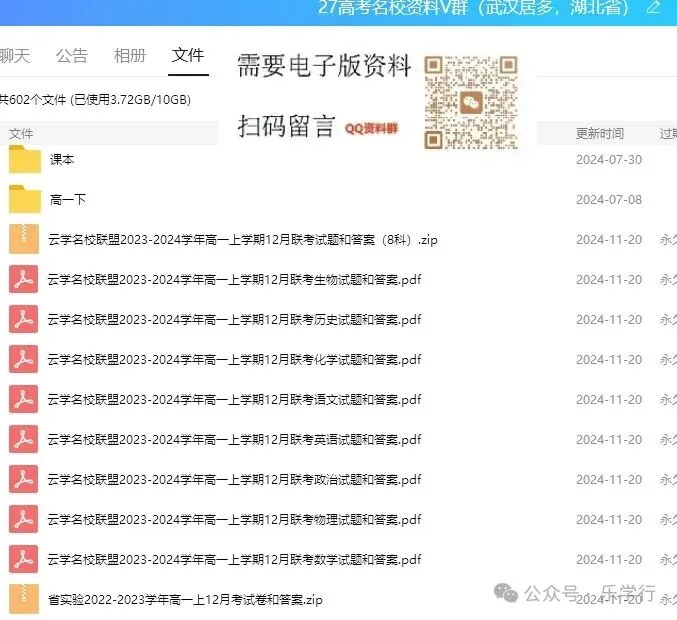Click the zip icon for 8科 archive
Screen dimensions: 677x620
[x=24, y=239]
